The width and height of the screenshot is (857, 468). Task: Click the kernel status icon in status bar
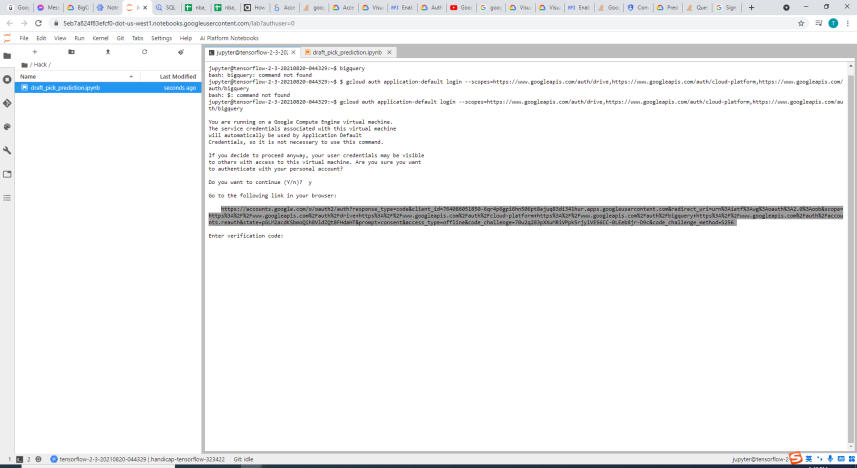pyautogui.click(x=38, y=459)
